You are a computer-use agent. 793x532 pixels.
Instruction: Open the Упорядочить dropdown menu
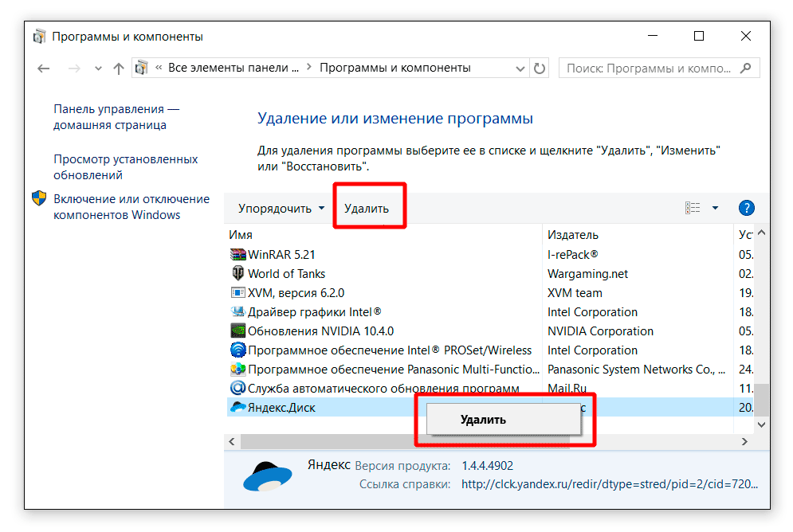[282, 209]
